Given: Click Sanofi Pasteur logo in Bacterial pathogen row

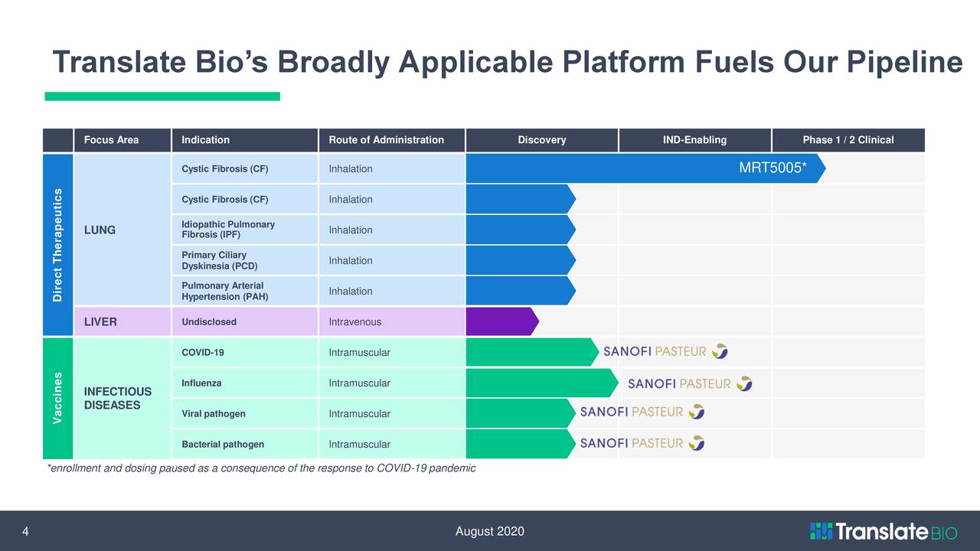Looking at the screenshot, I should click(642, 442).
